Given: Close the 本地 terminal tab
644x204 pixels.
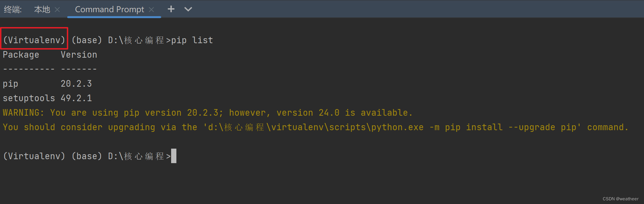Looking at the screenshot, I should tap(57, 10).
